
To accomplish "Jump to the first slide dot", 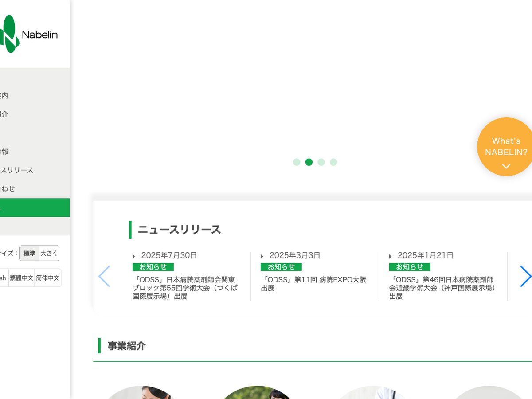I will [x=297, y=162].
